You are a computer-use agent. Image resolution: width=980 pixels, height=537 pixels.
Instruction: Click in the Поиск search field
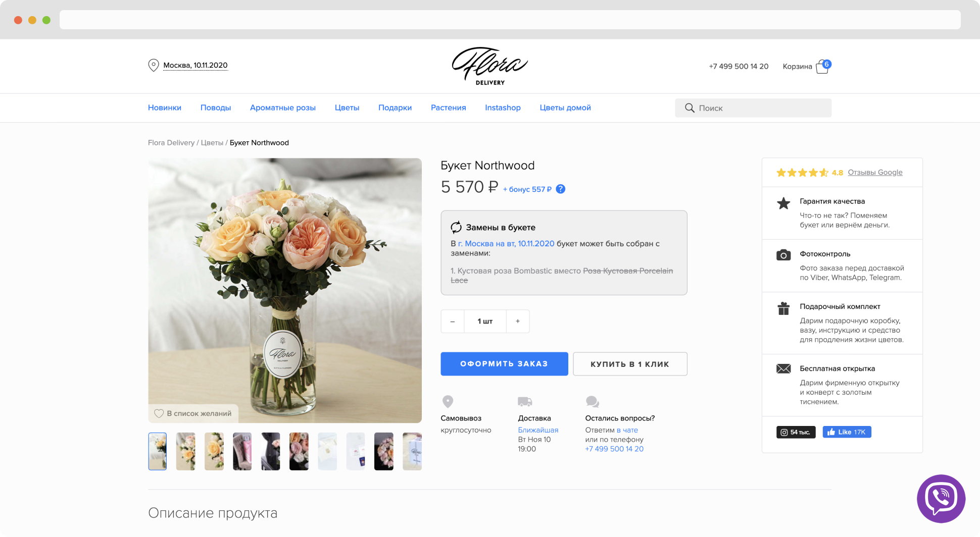coord(753,108)
